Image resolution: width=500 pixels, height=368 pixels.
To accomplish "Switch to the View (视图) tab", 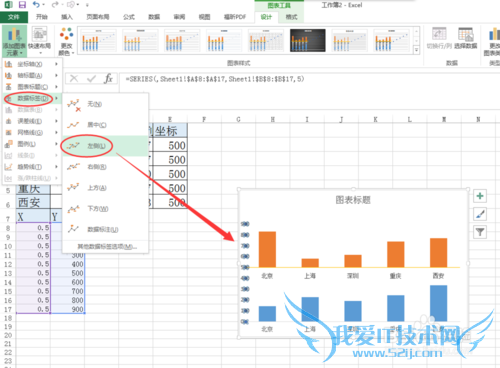I will click(204, 17).
